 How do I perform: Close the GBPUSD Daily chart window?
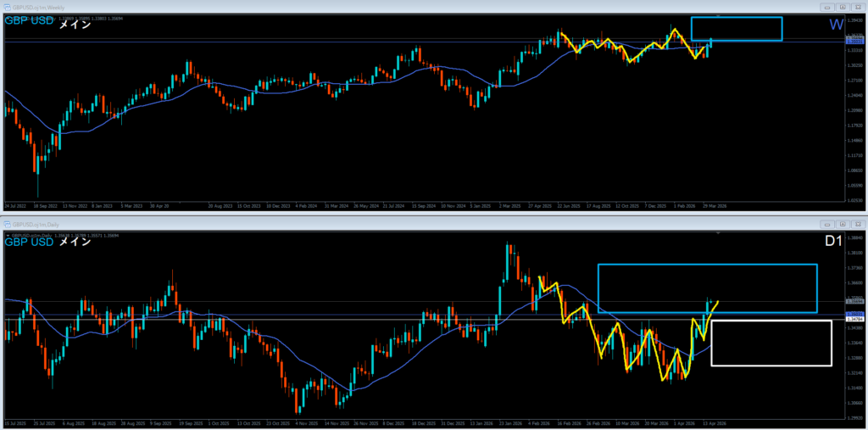click(858, 225)
